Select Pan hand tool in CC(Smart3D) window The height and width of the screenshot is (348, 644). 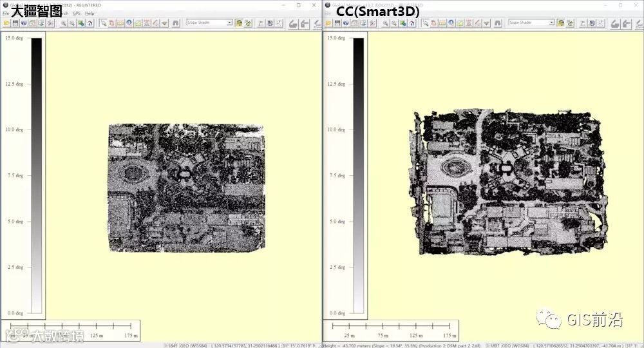tap(433, 23)
